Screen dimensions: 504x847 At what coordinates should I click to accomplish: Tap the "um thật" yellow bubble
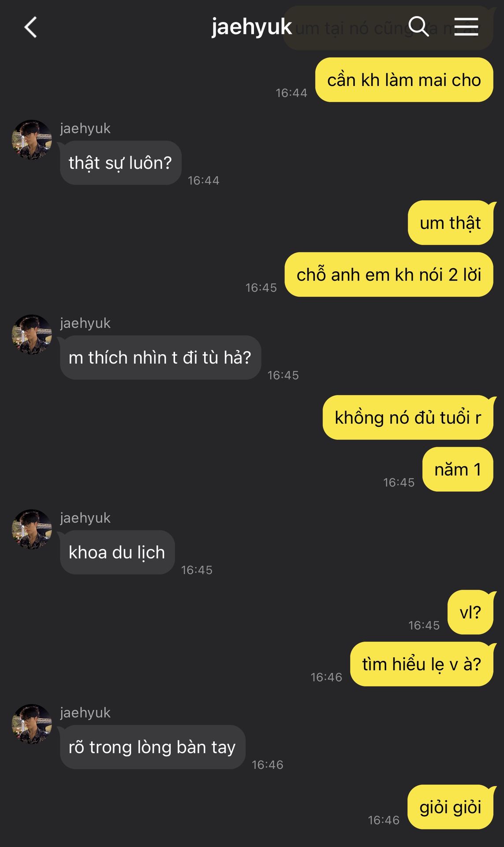point(450,223)
